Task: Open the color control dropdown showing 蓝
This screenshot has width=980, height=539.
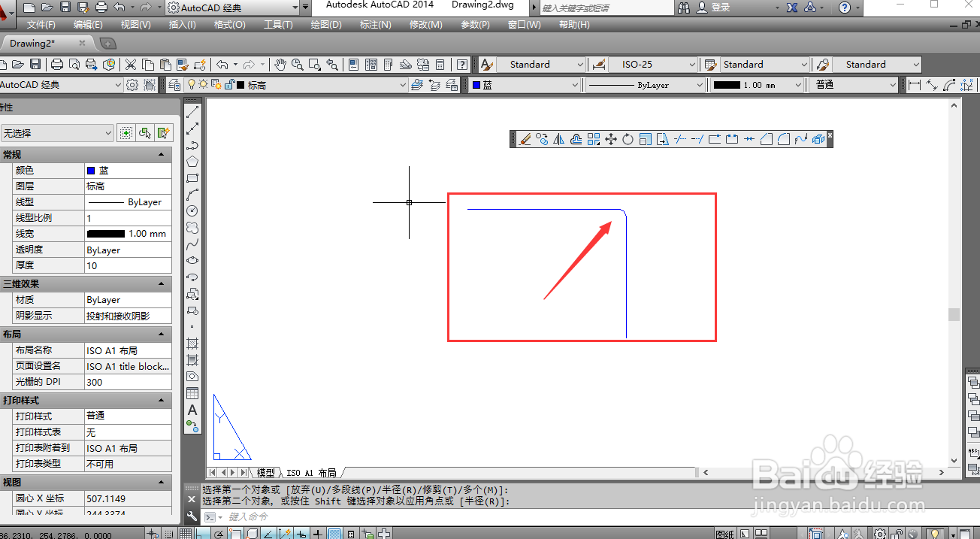Action: pyautogui.click(x=524, y=85)
